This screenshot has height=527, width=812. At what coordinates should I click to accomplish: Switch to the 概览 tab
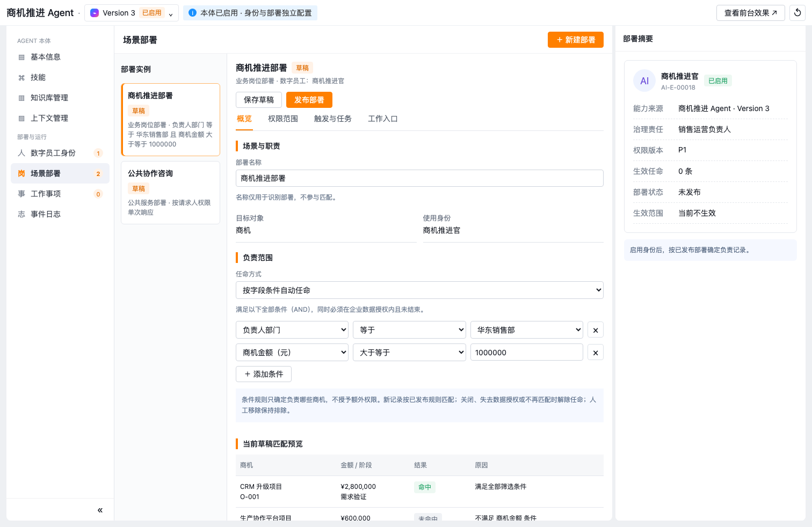(244, 119)
